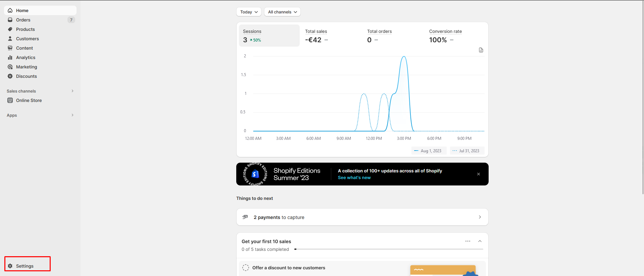Open the 2 payments to capture chevron

pos(480,217)
